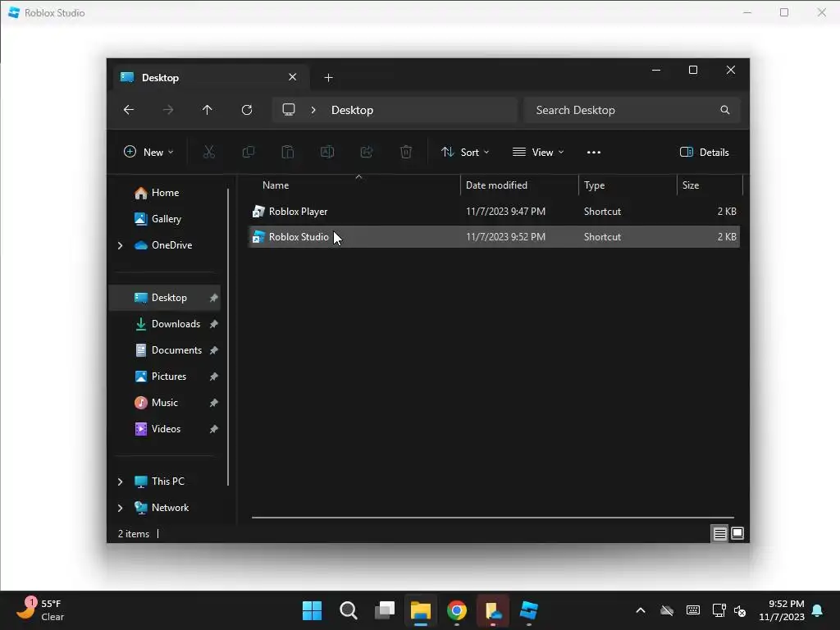
Task: Click the Copy icon in toolbar
Action: [x=248, y=152]
